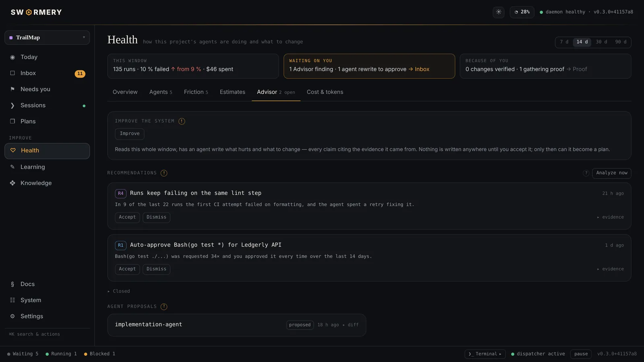This screenshot has height=362, width=644.
Task: Click the help question-mark icon near Analyze now
Action: click(586, 173)
